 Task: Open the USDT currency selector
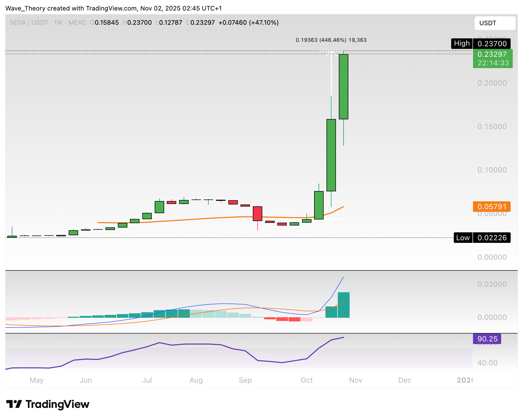pos(495,23)
